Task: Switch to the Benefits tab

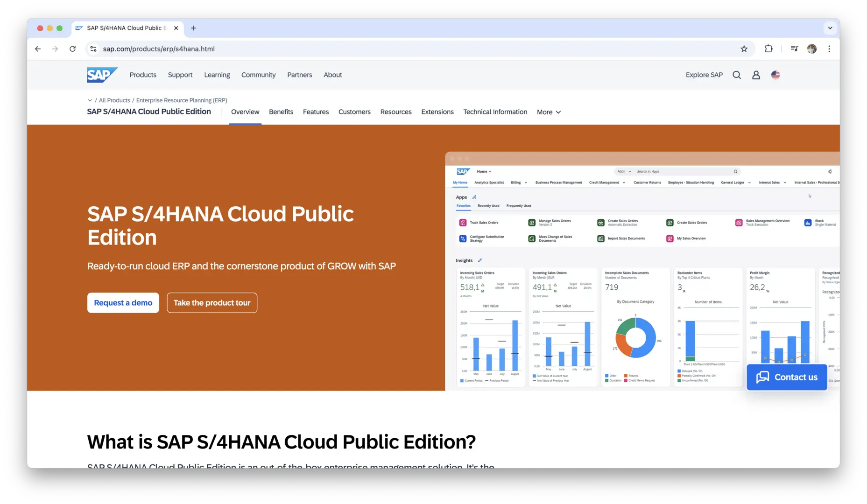Action: (x=281, y=112)
